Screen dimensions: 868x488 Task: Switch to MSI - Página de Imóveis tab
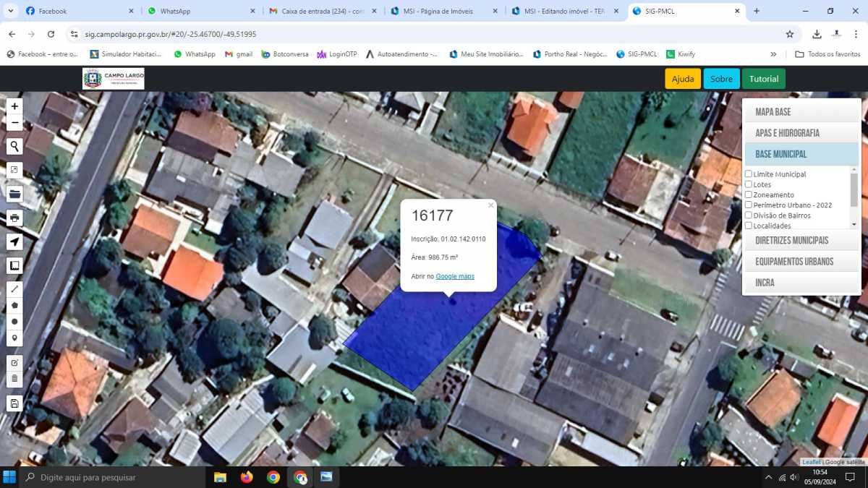[x=443, y=11]
